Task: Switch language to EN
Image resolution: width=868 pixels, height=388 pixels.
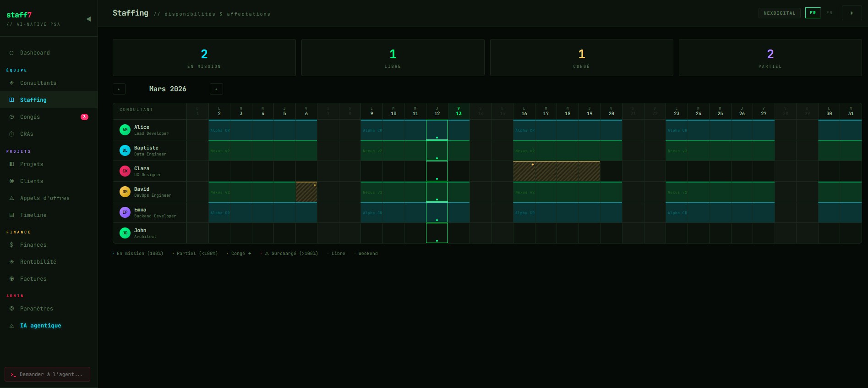Action: 830,13
